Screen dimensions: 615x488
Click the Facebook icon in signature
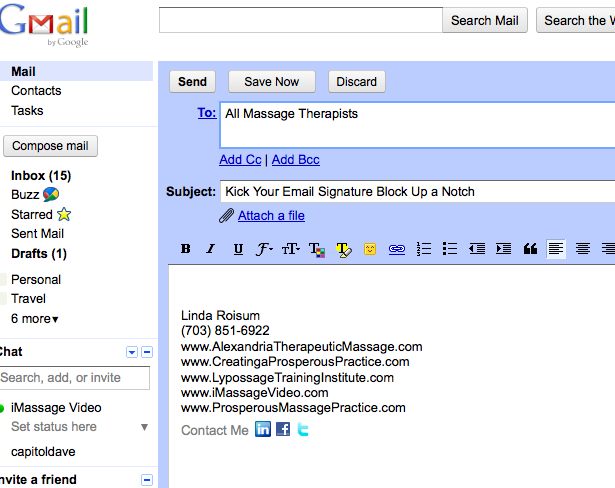point(283,429)
